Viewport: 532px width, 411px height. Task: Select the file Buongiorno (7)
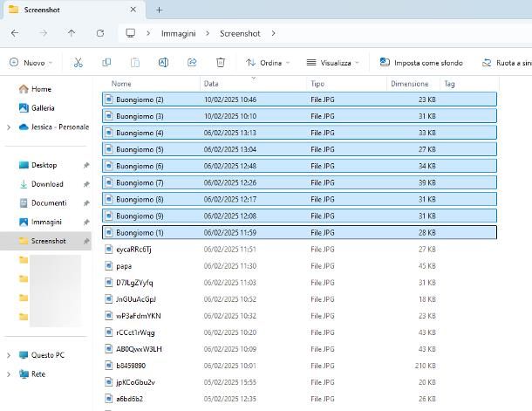[299, 182]
